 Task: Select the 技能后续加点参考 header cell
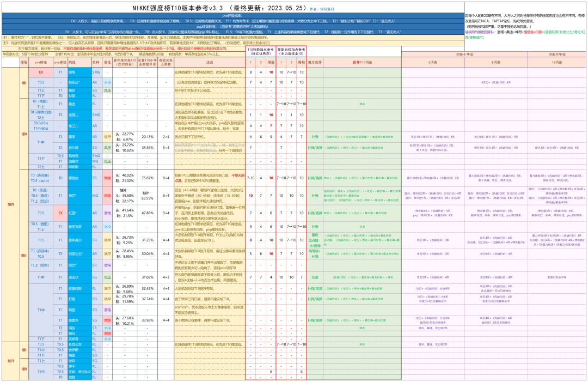click(291, 52)
